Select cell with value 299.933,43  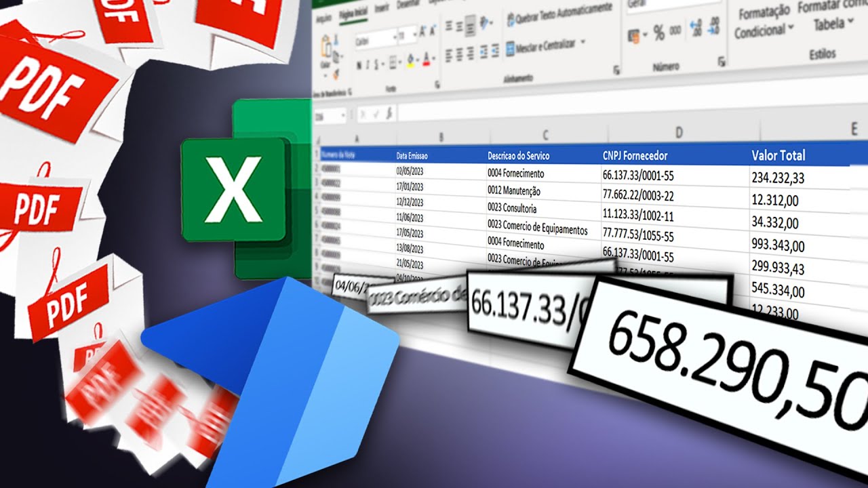tap(778, 268)
